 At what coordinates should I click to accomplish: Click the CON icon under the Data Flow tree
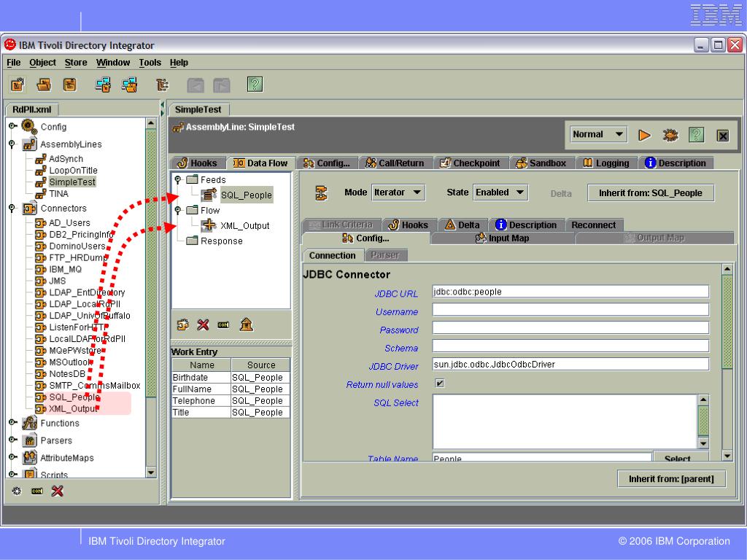(223, 324)
